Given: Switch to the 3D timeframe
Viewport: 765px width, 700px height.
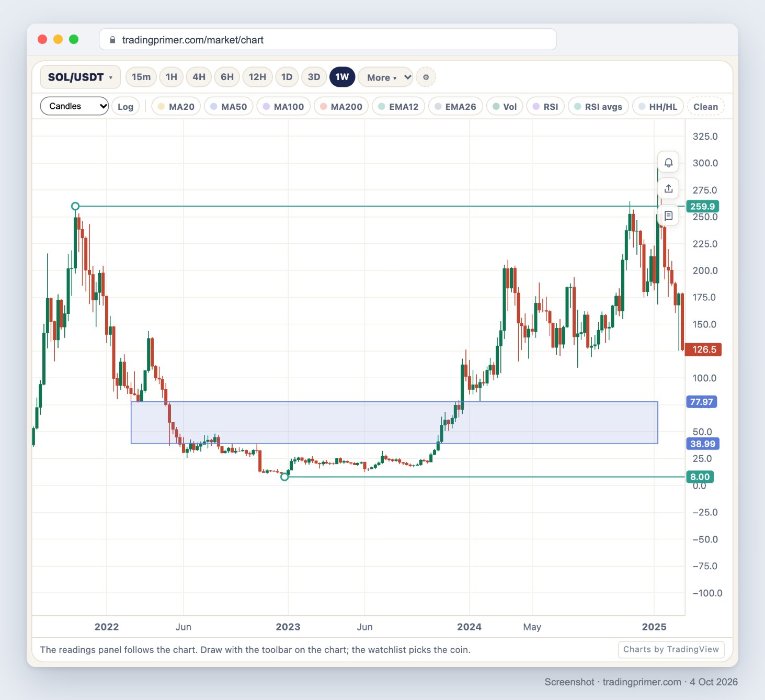Looking at the screenshot, I should coord(314,77).
